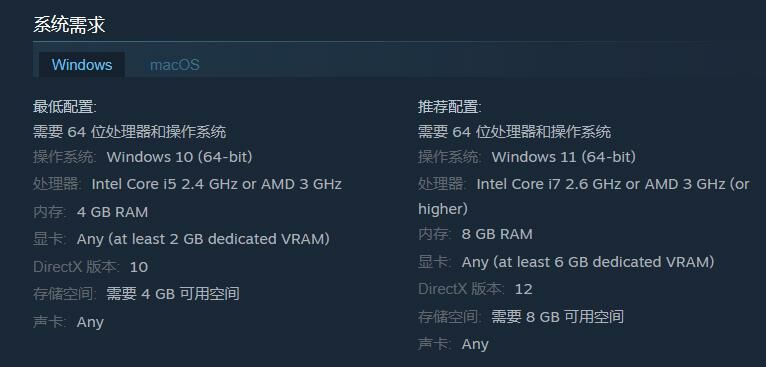Click the DirectX 版本 10 line
The image size is (766, 367).
click(x=90, y=267)
